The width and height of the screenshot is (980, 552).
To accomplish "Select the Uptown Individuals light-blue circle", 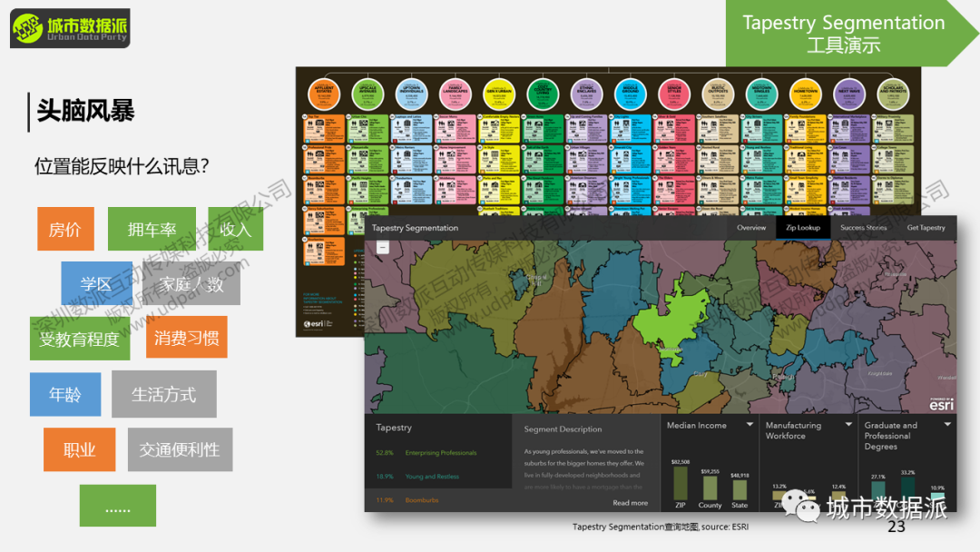I will (x=411, y=94).
